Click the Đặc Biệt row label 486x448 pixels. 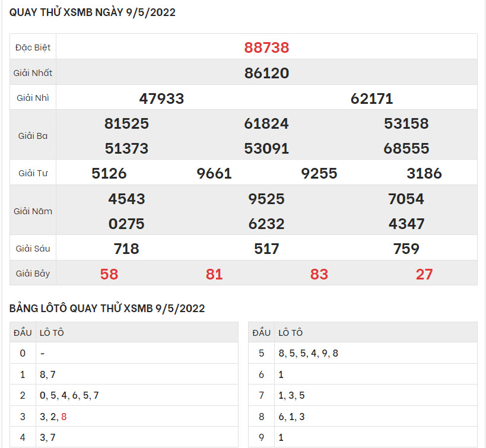click(x=33, y=47)
